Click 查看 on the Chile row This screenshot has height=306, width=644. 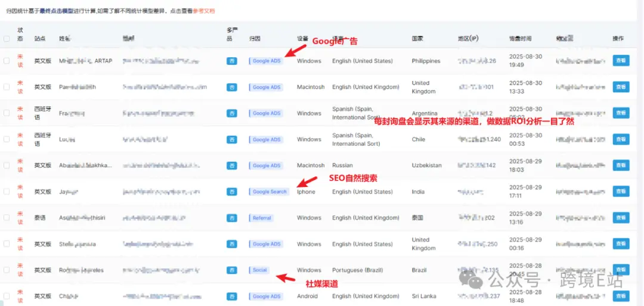[621, 139]
